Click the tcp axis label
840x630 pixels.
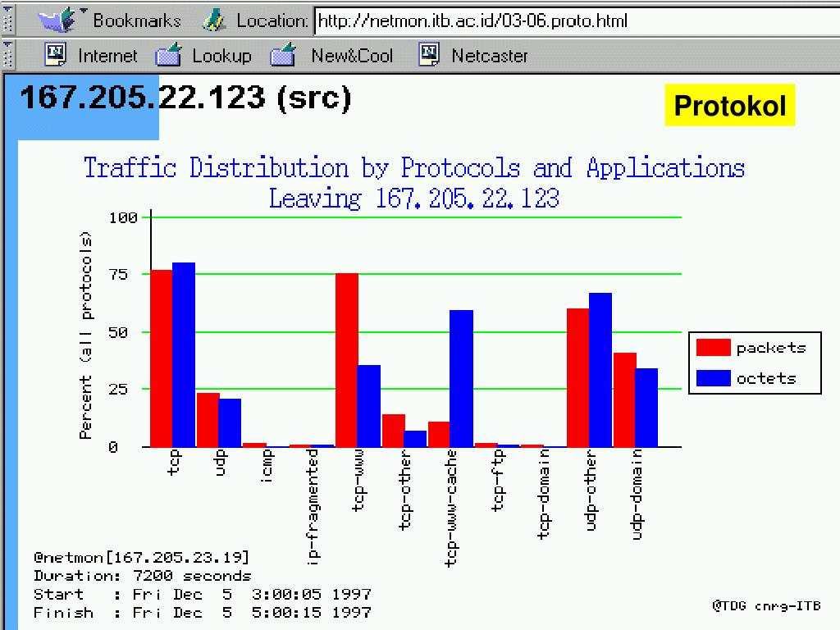pyautogui.click(x=174, y=463)
